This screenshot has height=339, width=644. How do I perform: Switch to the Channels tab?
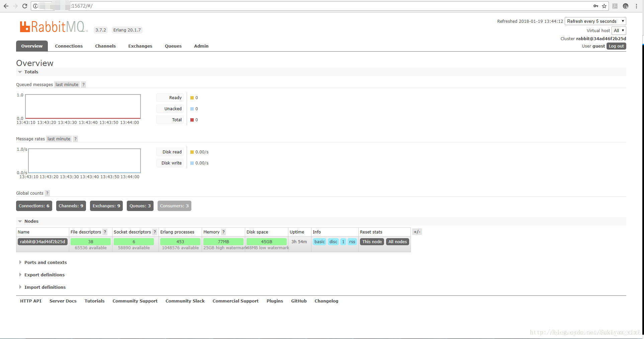pos(105,46)
